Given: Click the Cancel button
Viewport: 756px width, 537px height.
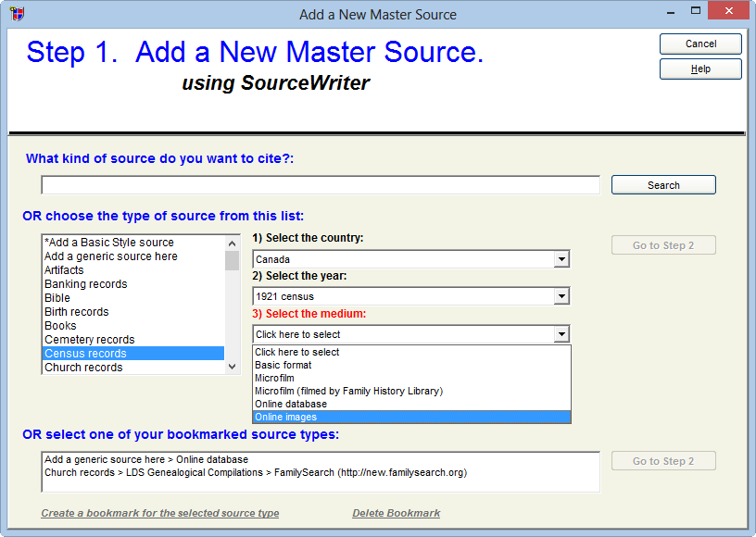Looking at the screenshot, I should pyautogui.click(x=700, y=44).
